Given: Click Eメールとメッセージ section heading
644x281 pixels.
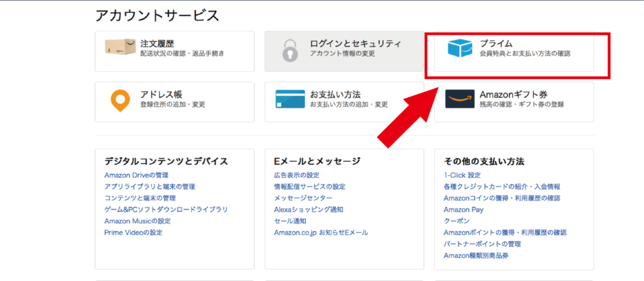Looking at the screenshot, I should pyautogui.click(x=317, y=161).
